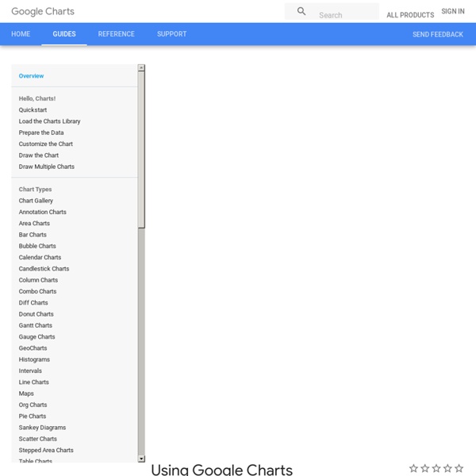Open Maps in sidebar
Viewport: 476px width, 476px height.
[x=26, y=393]
